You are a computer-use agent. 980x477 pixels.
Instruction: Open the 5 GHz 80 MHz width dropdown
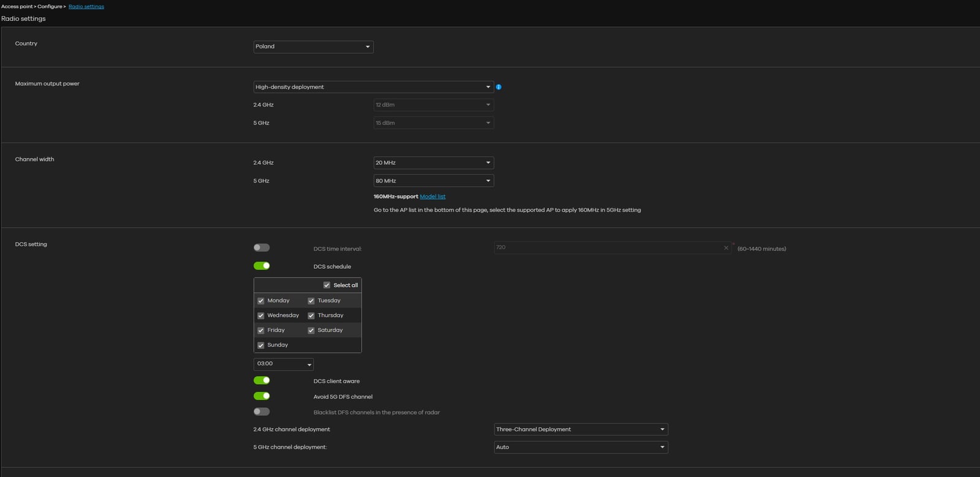point(433,181)
